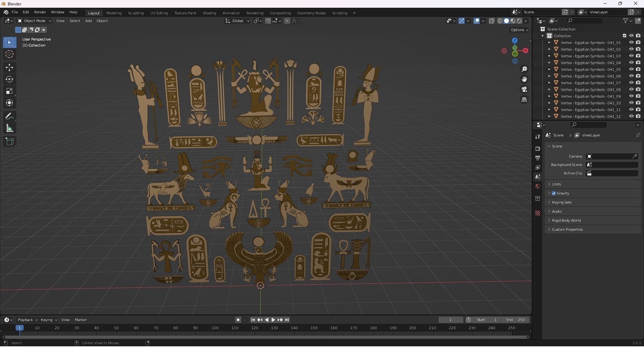Toggle snapping magnet icon

click(x=268, y=21)
